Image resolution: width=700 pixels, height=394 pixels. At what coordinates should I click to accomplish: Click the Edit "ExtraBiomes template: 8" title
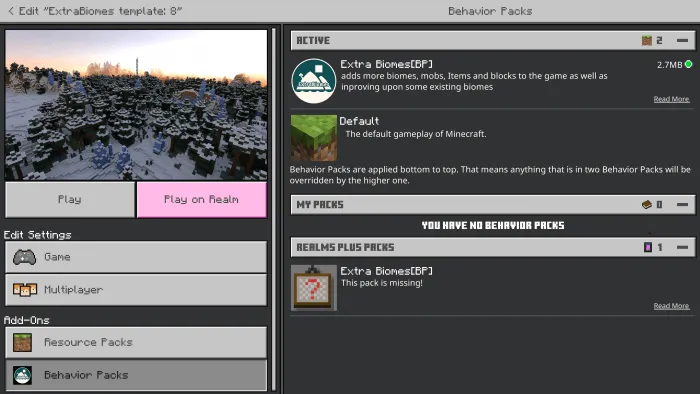pyautogui.click(x=100, y=11)
